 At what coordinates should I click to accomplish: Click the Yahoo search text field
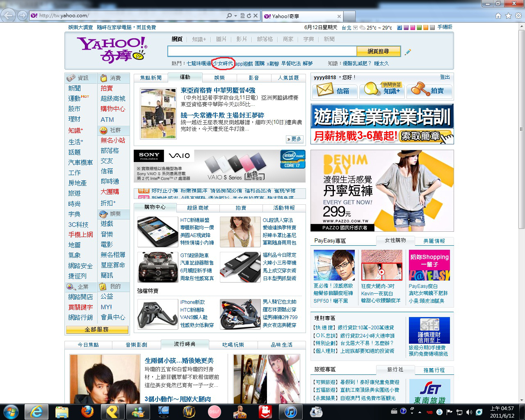(262, 51)
